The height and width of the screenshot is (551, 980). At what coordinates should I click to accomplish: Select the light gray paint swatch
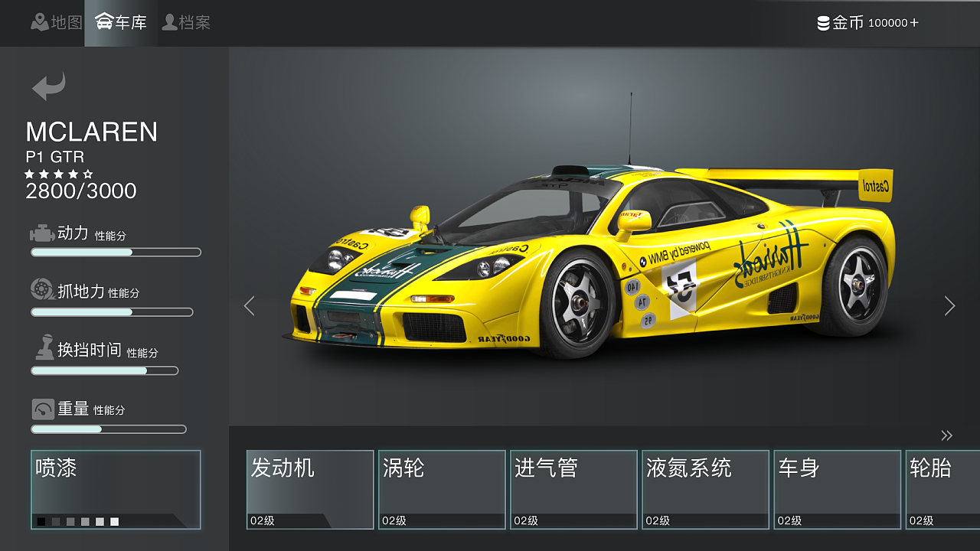(85, 522)
